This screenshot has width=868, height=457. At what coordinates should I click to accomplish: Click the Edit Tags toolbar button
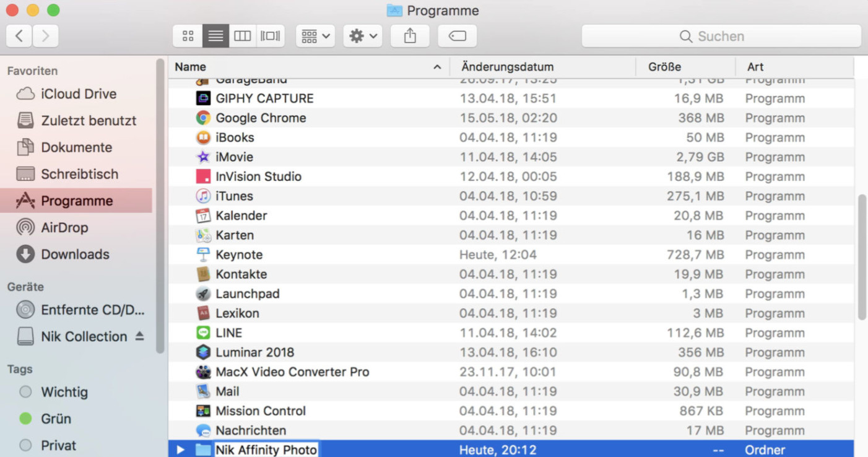click(457, 36)
